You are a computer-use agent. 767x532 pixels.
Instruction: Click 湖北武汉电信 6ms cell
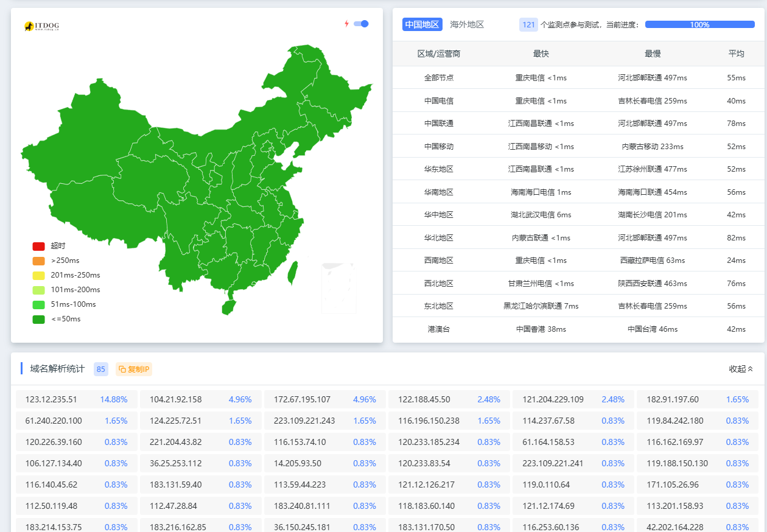click(541, 215)
